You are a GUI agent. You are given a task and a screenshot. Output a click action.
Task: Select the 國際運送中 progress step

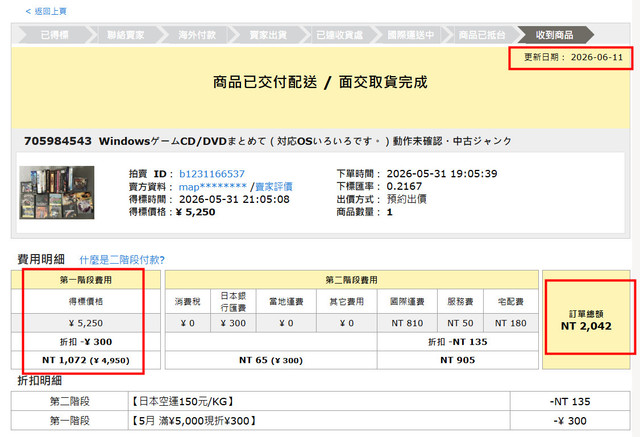[x=411, y=35]
